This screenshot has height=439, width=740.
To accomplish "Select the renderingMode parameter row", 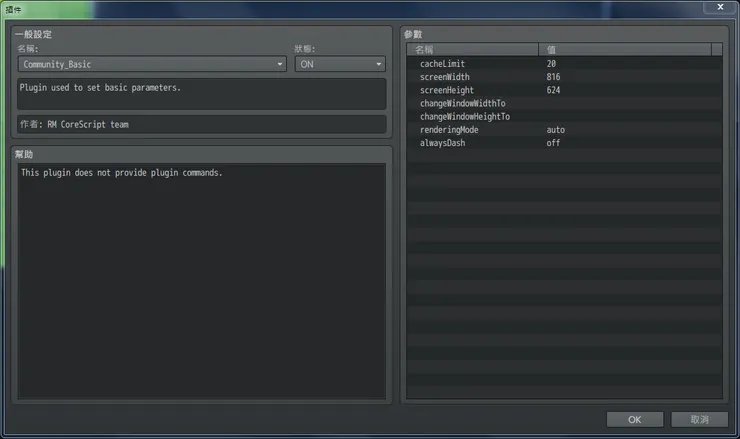I will 564,130.
